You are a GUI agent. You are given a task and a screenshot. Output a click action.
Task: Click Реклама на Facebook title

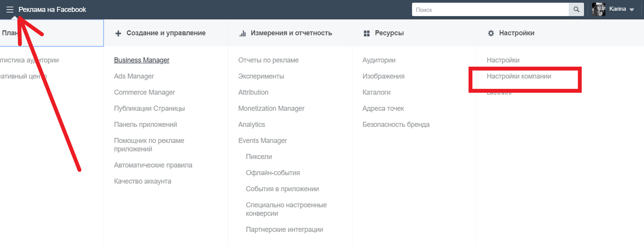point(52,10)
